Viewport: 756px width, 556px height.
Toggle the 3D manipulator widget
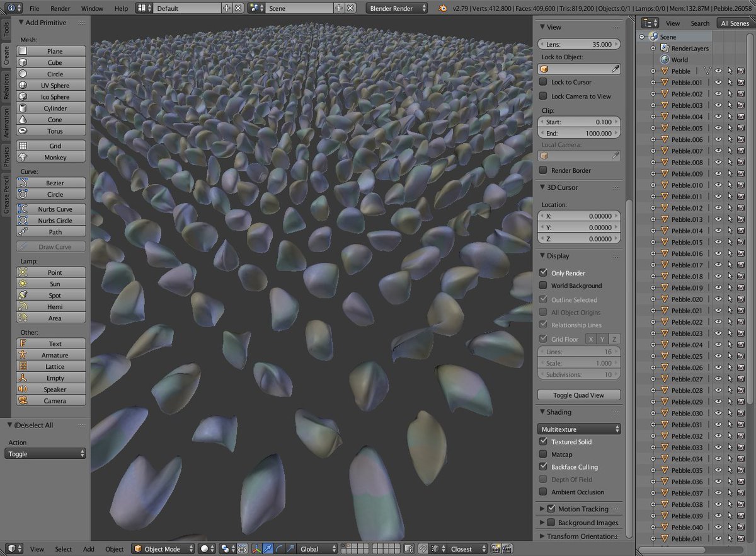tap(257, 549)
